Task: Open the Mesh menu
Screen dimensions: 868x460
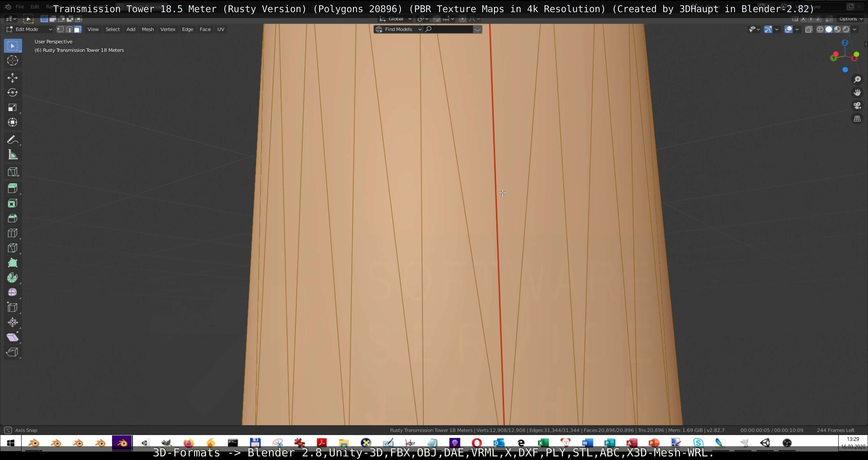Action: tap(148, 29)
